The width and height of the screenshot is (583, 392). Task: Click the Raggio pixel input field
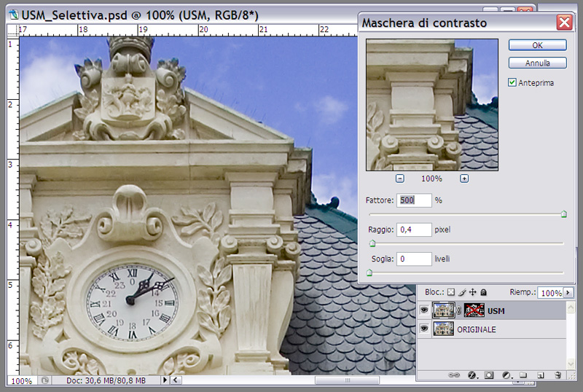(413, 230)
